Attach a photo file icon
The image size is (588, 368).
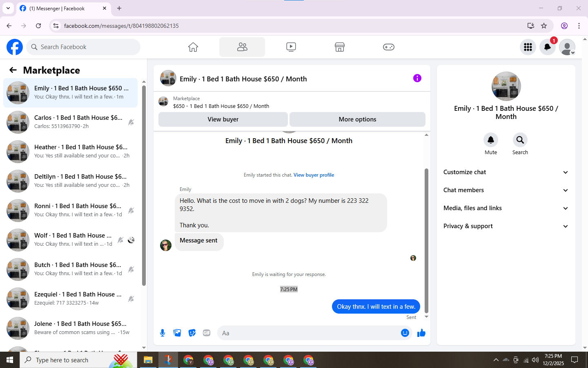(177, 333)
